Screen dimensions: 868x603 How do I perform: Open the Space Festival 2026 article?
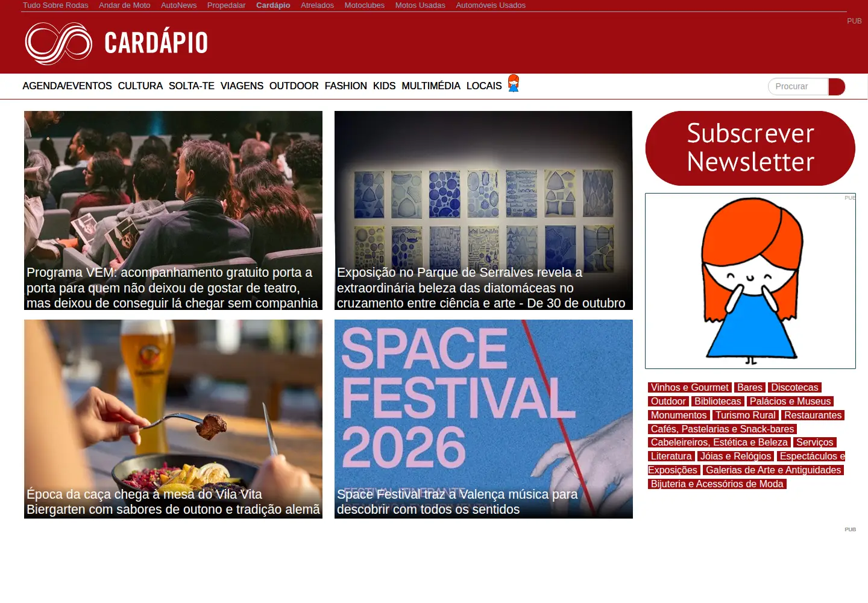(483, 419)
